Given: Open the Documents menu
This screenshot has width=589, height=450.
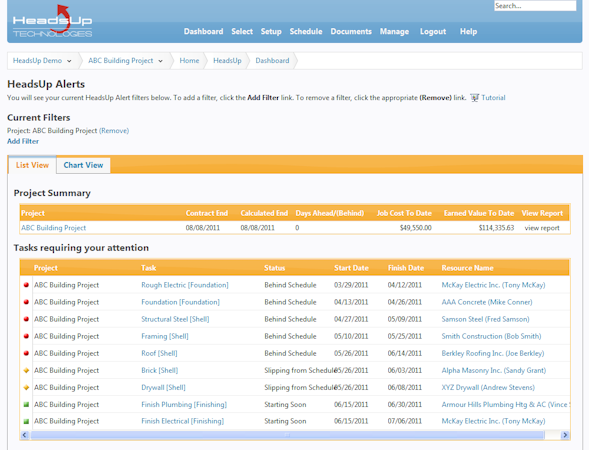Looking at the screenshot, I should pyautogui.click(x=351, y=32).
